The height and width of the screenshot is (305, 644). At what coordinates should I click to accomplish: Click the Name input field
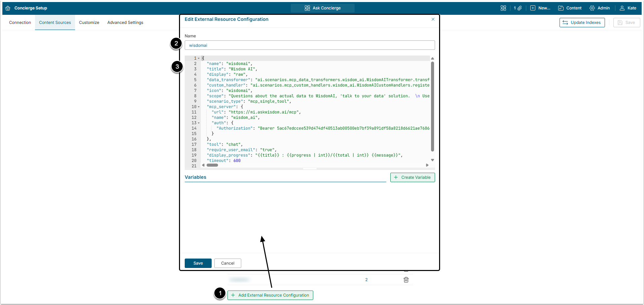click(x=310, y=45)
